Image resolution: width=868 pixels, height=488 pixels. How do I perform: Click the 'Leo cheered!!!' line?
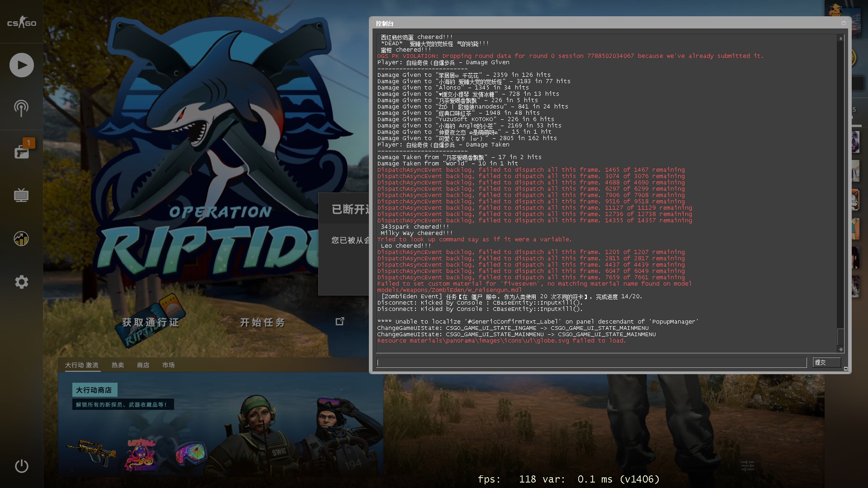tap(406, 246)
